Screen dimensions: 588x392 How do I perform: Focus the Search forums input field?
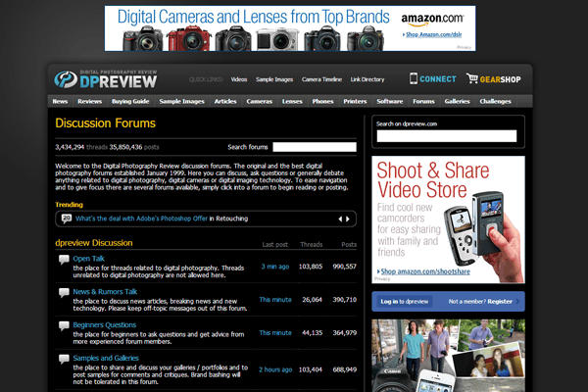315,147
